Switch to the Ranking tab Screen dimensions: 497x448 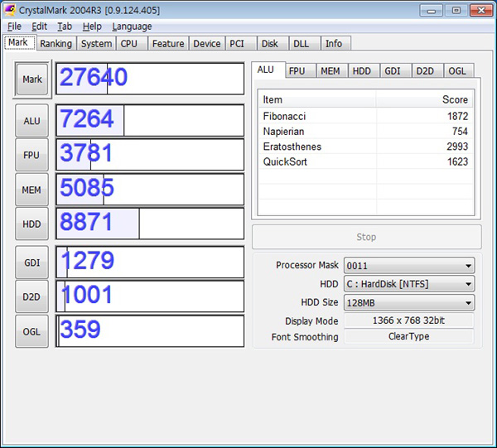56,43
